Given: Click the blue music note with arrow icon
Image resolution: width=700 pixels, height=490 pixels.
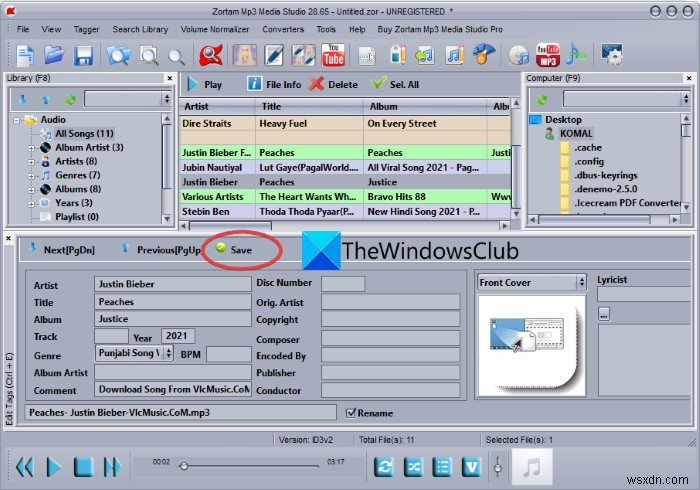Looking at the screenshot, I should coord(576,55).
